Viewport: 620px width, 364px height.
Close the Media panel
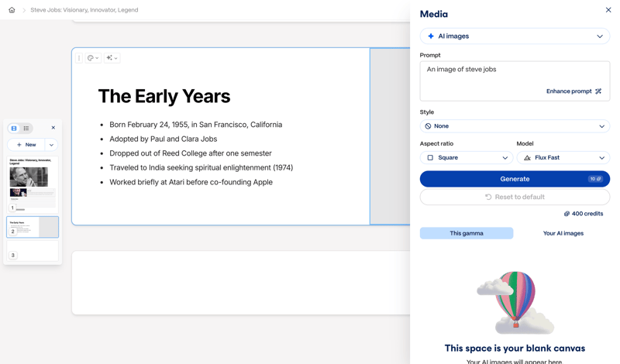tap(608, 10)
